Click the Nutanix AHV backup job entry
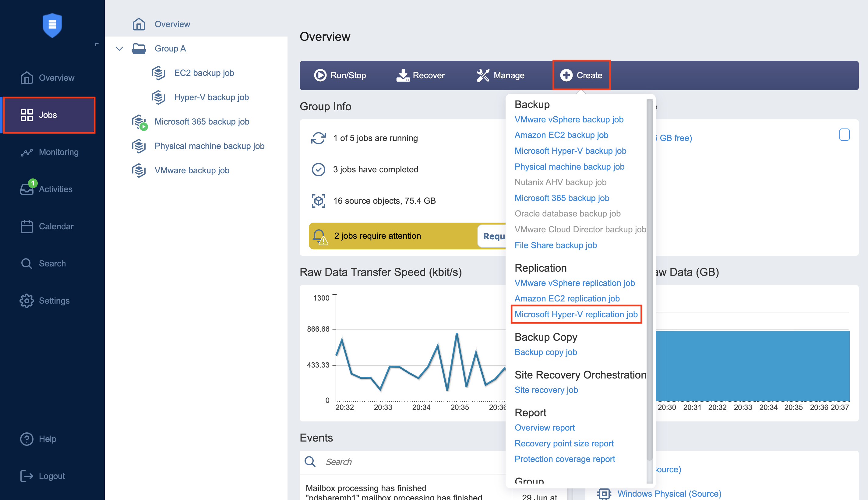Screen dimensions: 868x500 [x=560, y=182]
